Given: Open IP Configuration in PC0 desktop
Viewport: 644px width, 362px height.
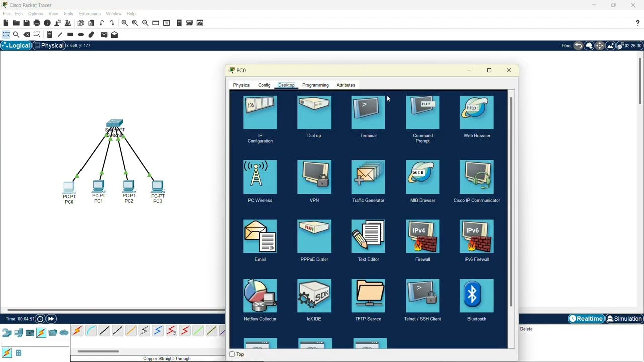Looking at the screenshot, I should (x=260, y=113).
